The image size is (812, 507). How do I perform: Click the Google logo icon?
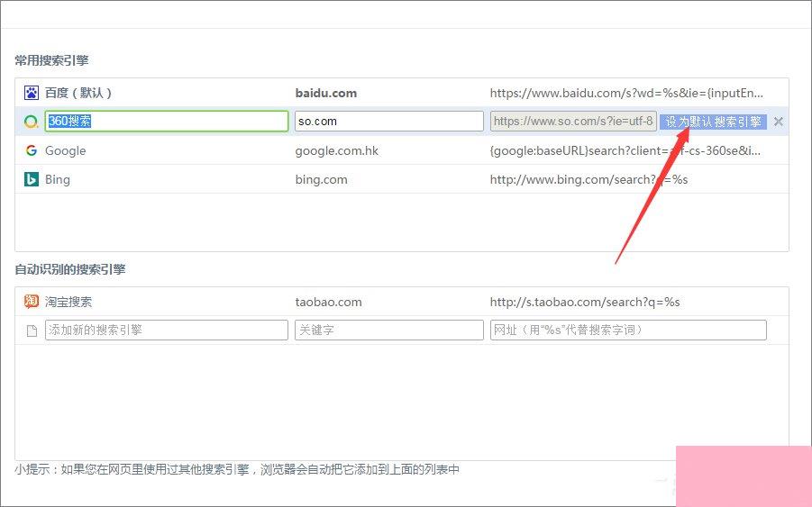[x=31, y=150]
